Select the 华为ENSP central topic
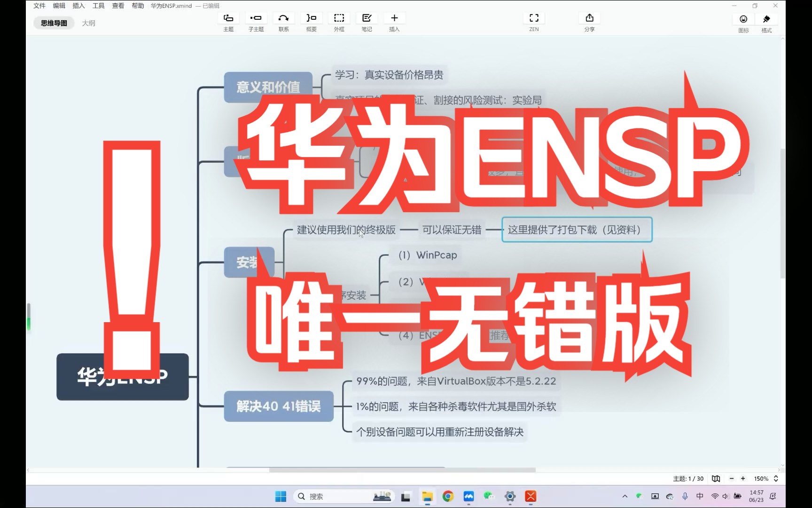 pos(123,377)
